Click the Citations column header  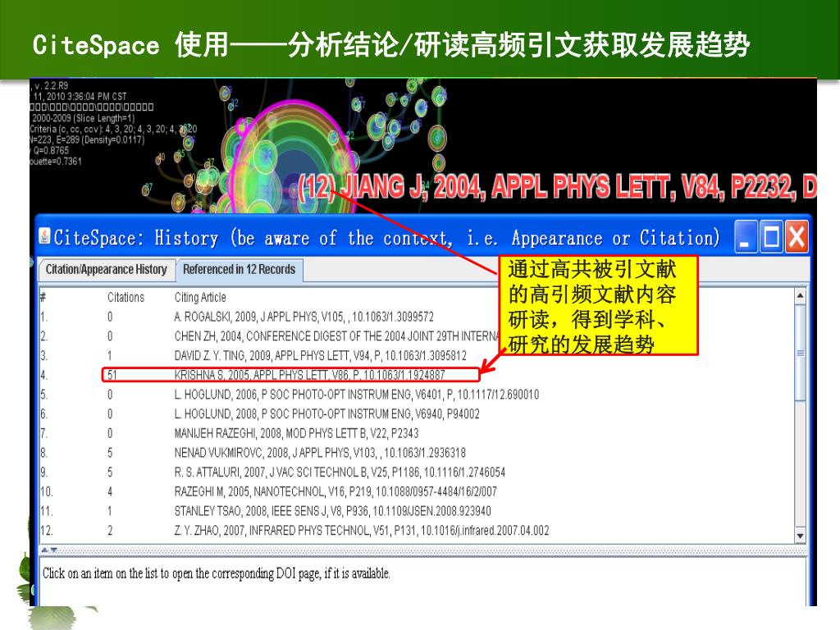[x=126, y=297]
